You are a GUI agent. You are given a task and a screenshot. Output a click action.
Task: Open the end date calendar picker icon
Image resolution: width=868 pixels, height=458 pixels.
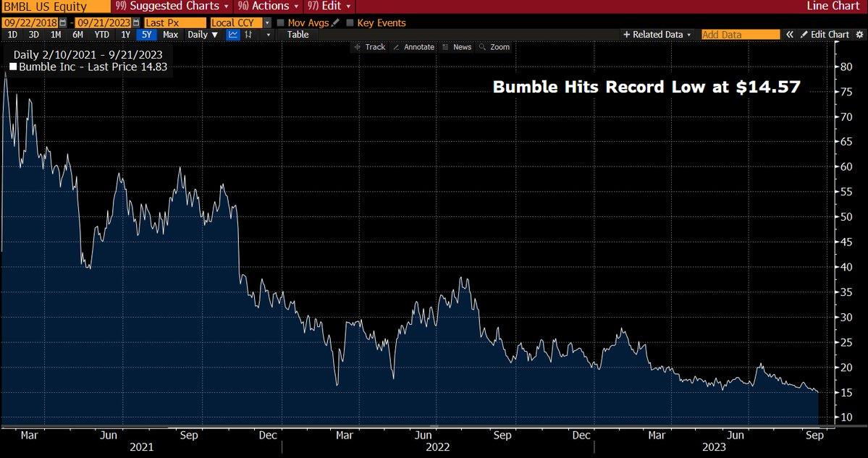click(135, 22)
